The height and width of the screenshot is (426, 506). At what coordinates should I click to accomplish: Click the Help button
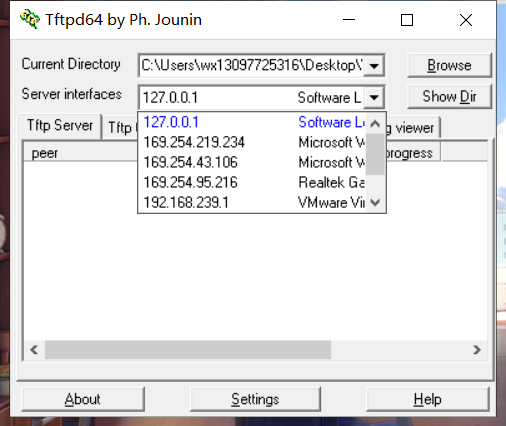[428, 399]
